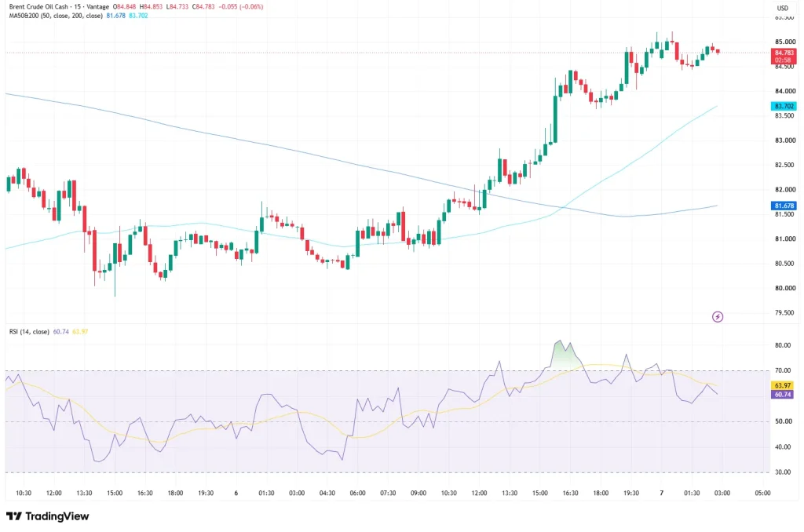Image resolution: width=804 pixels, height=532 pixels.
Task: Click the 81.000 price scale label
Action: tap(784, 239)
